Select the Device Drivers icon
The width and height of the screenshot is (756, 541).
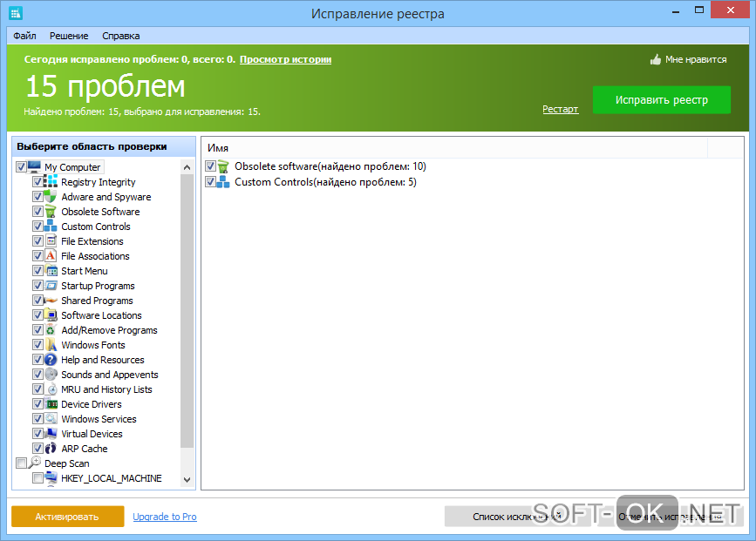coord(51,404)
